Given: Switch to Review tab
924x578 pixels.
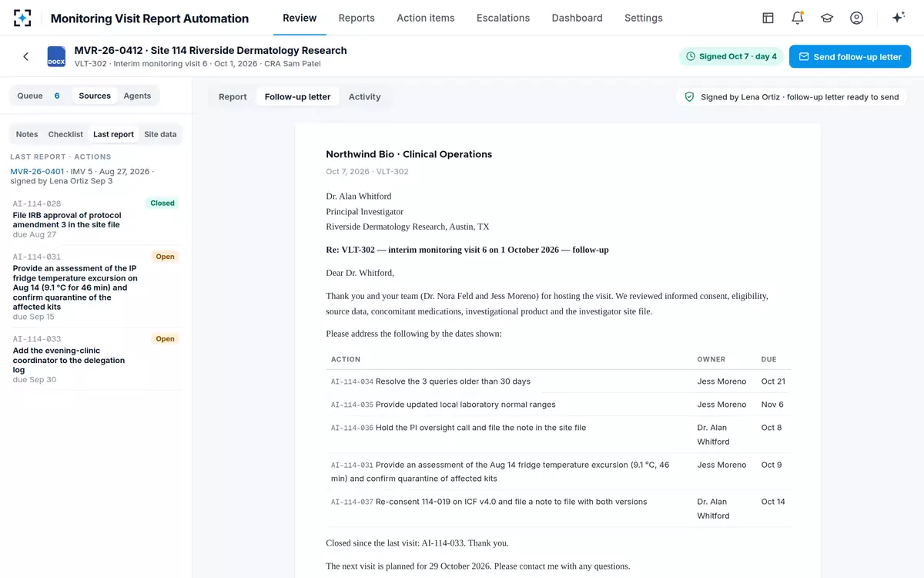Looking at the screenshot, I should [x=300, y=18].
